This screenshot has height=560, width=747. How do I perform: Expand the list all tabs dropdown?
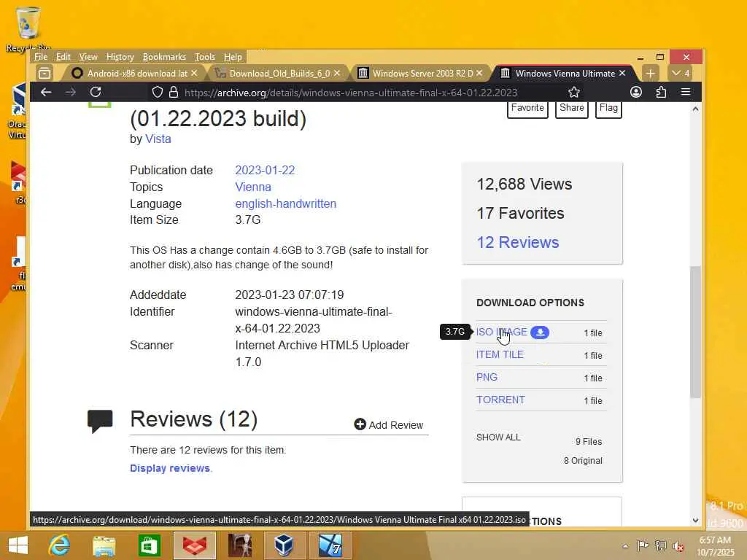click(x=681, y=74)
